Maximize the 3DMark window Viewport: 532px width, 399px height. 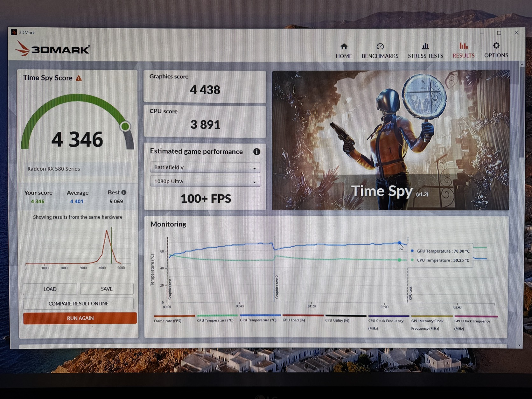tap(499, 33)
